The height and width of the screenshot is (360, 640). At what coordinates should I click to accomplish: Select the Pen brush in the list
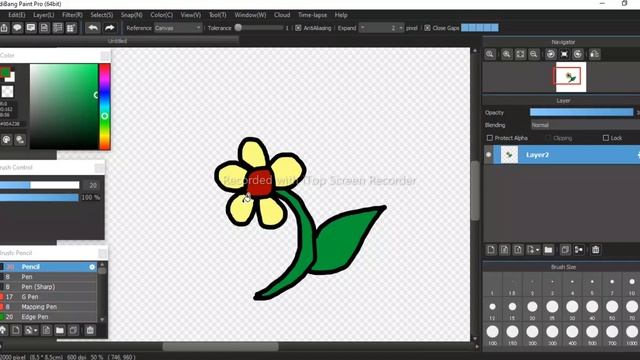49,277
